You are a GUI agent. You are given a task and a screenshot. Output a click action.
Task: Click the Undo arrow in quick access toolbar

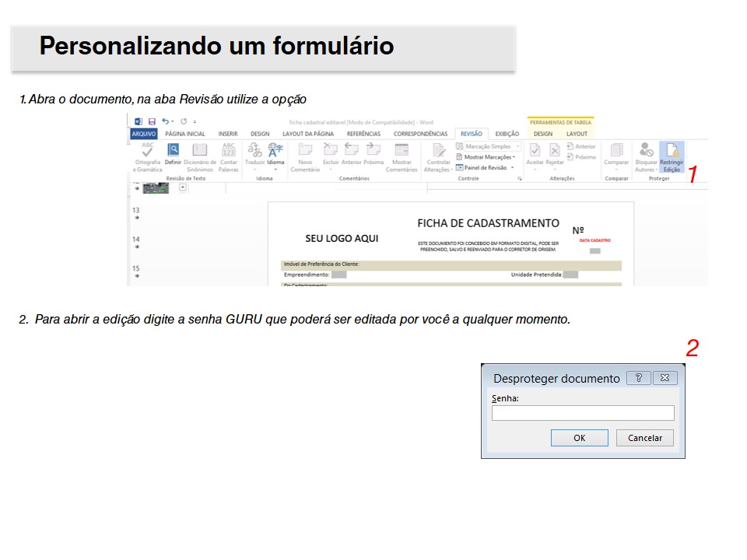(x=166, y=121)
